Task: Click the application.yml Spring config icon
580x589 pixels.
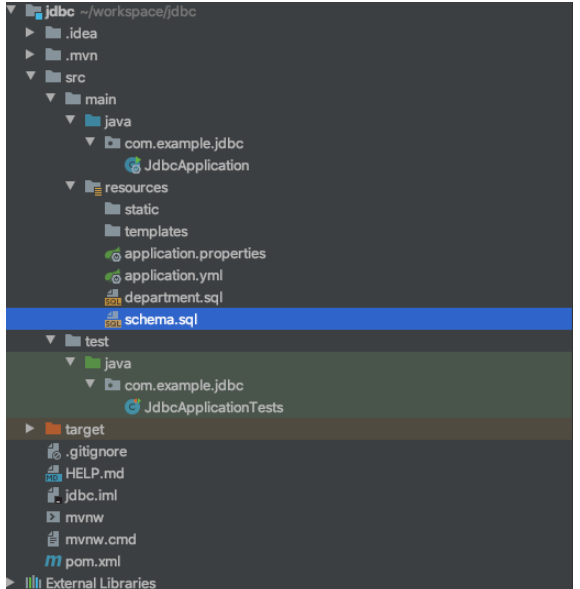Action: (113, 276)
